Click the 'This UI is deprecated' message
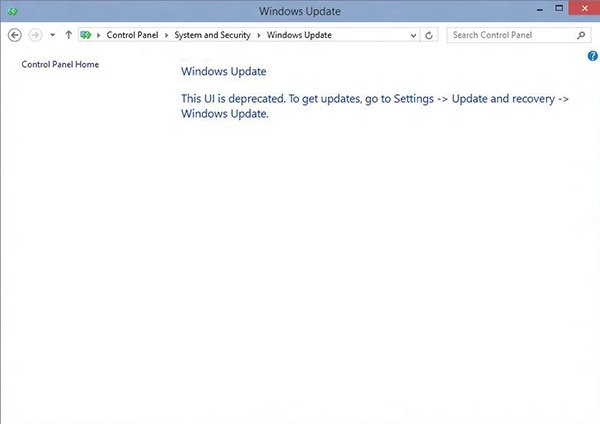This screenshot has width=600, height=424. coord(375,106)
